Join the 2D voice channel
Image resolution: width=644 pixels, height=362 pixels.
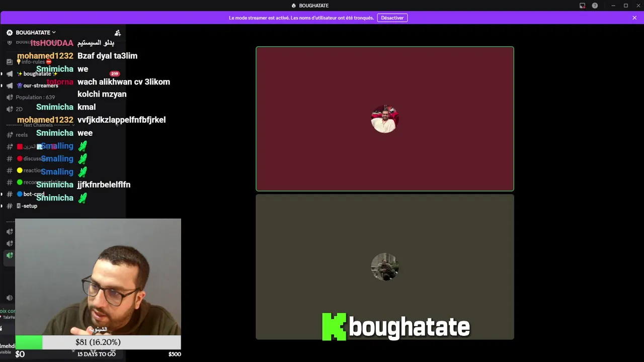pyautogui.click(x=19, y=109)
